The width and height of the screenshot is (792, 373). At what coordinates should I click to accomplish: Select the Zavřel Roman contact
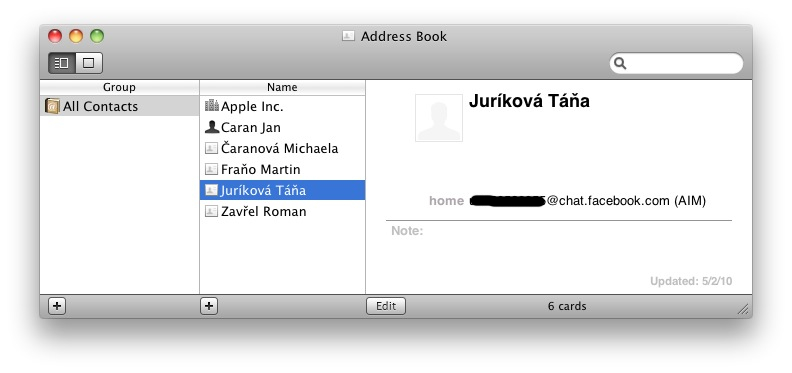click(x=282, y=211)
